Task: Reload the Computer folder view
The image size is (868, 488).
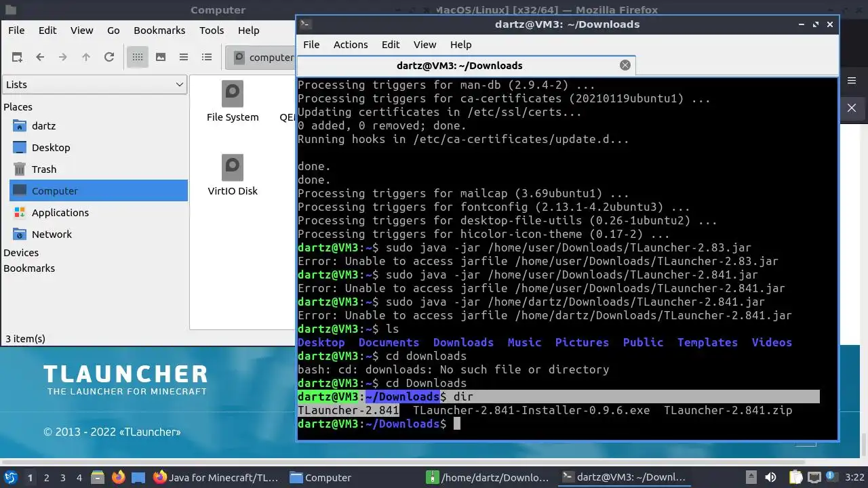Action: click(109, 58)
